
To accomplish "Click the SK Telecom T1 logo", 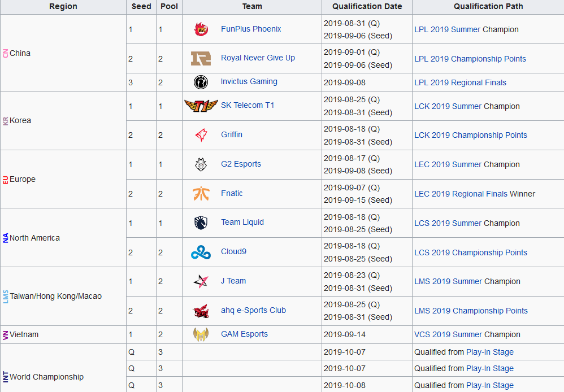I will coord(201,106).
